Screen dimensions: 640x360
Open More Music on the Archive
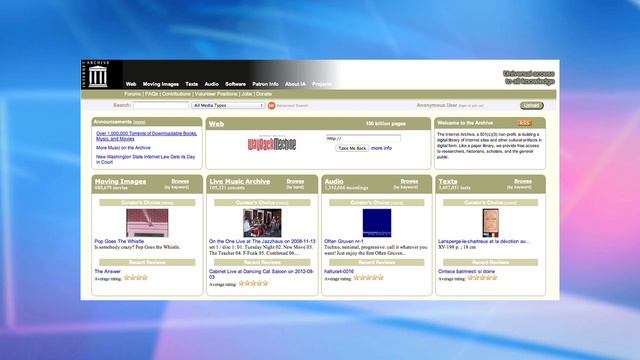123,148
